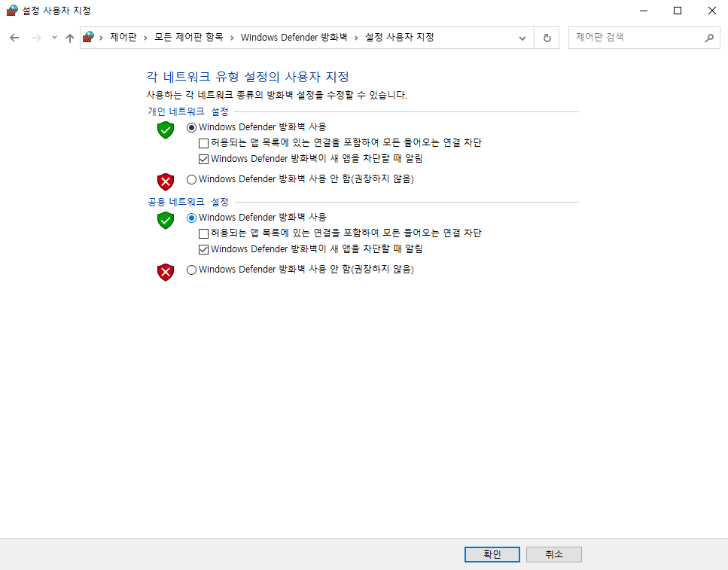728x570 pixels.
Task: Click the title bar firewall app icon
Action: tap(11, 11)
